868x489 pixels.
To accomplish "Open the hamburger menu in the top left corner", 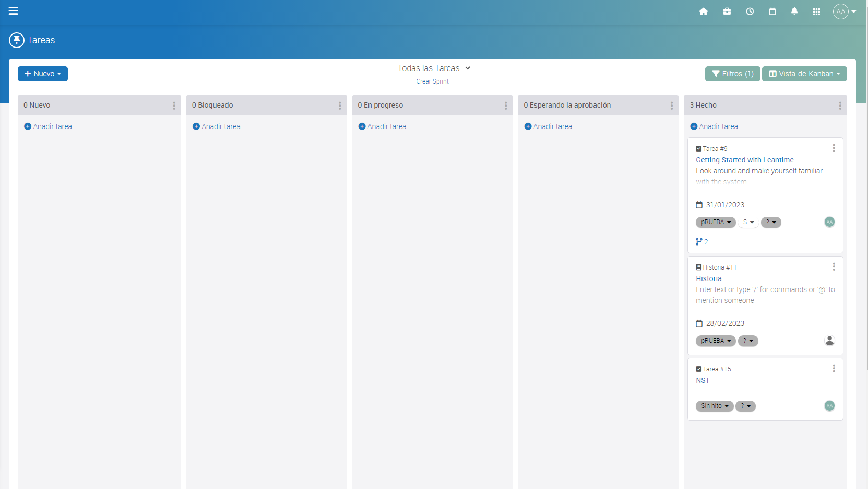I will 13,10.
